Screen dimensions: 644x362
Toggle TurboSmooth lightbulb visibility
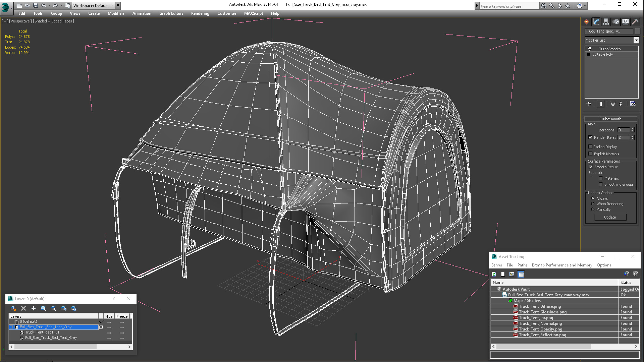click(x=590, y=49)
